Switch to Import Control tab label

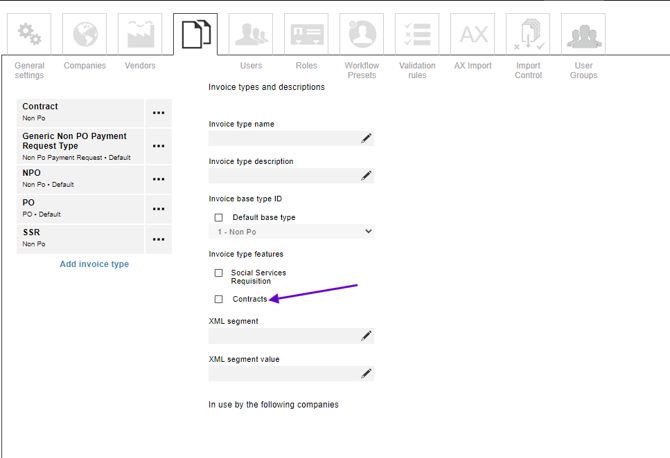point(528,70)
